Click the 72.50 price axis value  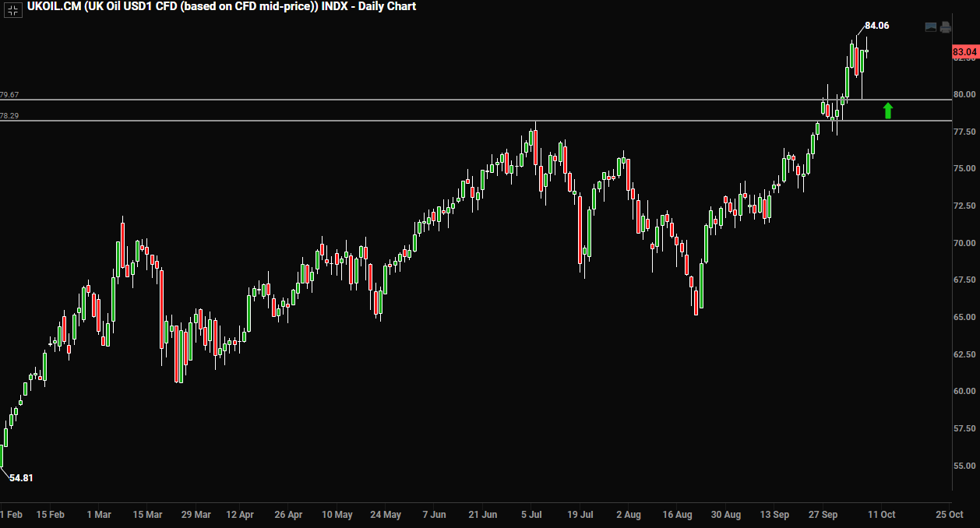tap(964, 206)
